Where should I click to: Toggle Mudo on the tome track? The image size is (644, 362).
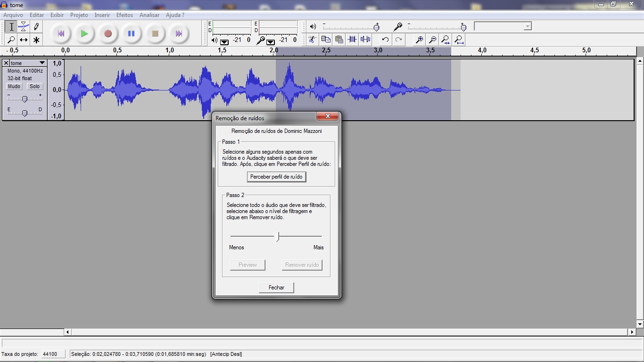coord(14,86)
